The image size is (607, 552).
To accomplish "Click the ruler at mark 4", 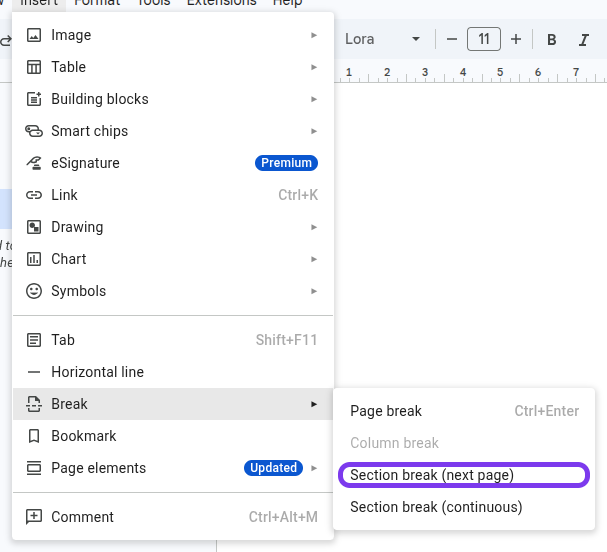I will point(463,72).
